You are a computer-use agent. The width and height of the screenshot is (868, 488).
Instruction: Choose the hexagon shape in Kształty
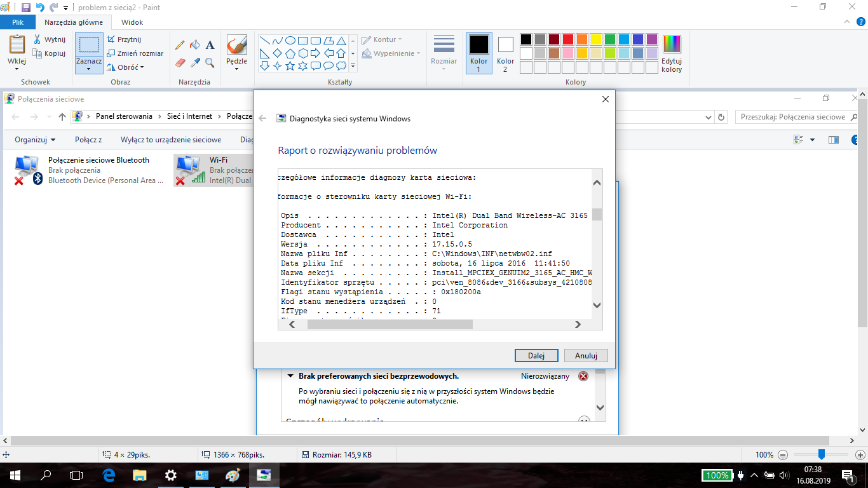303,53
